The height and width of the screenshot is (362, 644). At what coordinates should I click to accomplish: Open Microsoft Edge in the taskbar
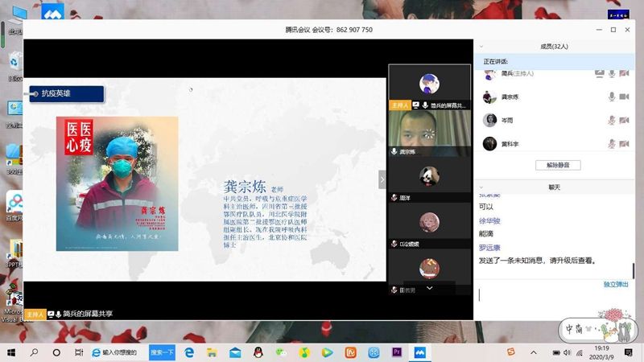[188, 352]
